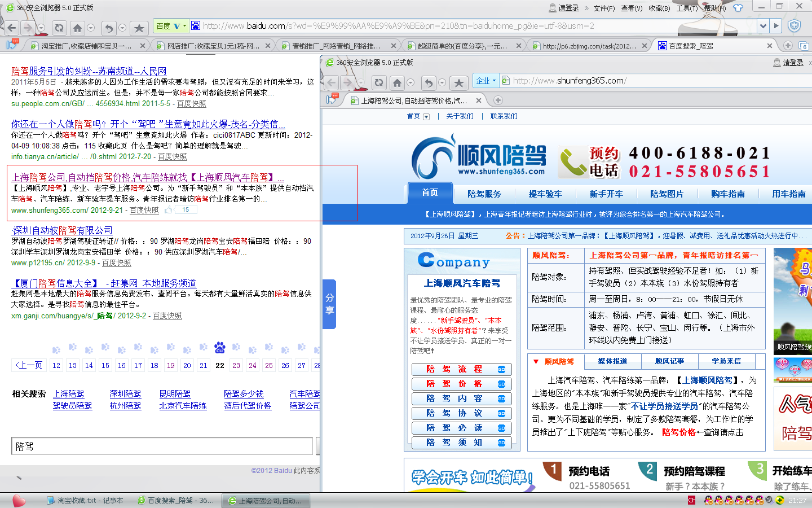Reload the shunfeng365 page
812x508 pixels.
tap(378, 82)
